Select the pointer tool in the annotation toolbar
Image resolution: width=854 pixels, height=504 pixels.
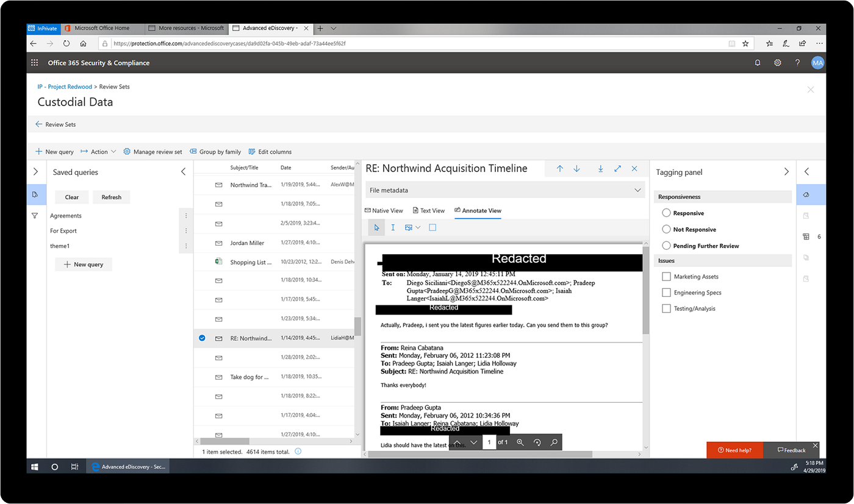[376, 227]
